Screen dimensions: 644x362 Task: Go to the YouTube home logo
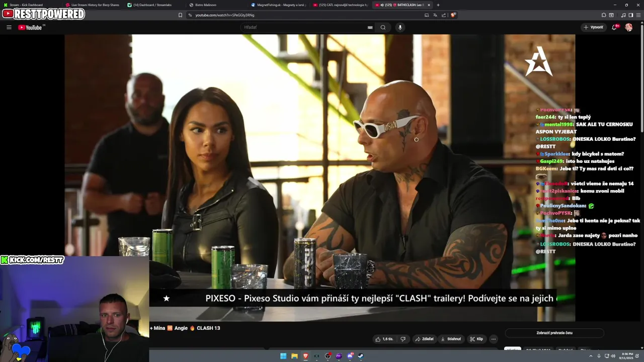point(31,27)
